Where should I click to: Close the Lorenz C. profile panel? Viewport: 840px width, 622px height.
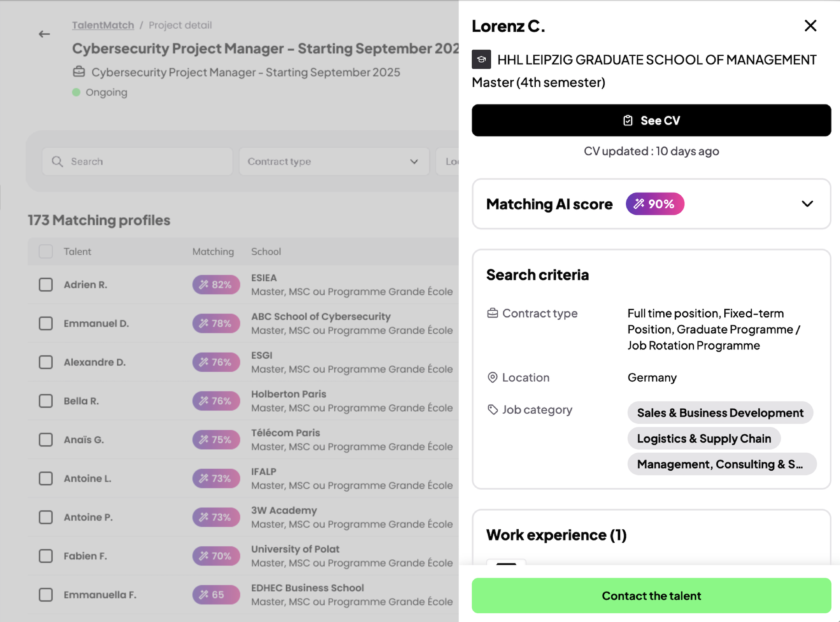810,26
